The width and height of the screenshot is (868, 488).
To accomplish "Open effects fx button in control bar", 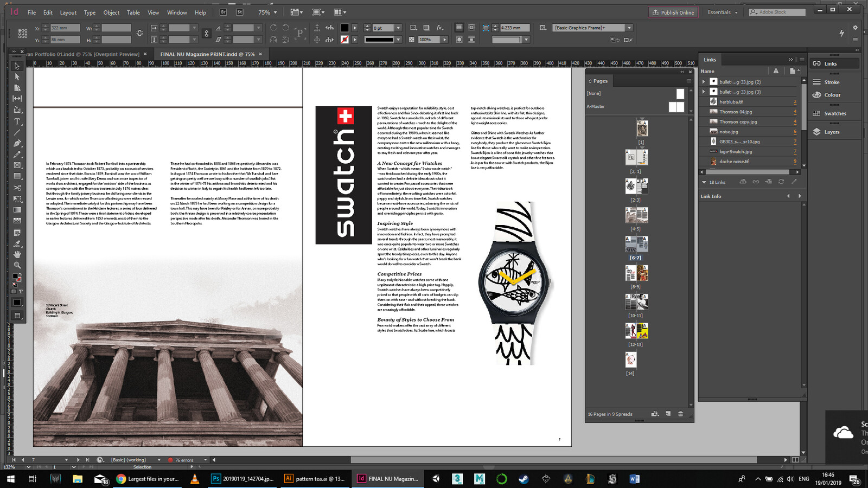I will (x=440, y=28).
